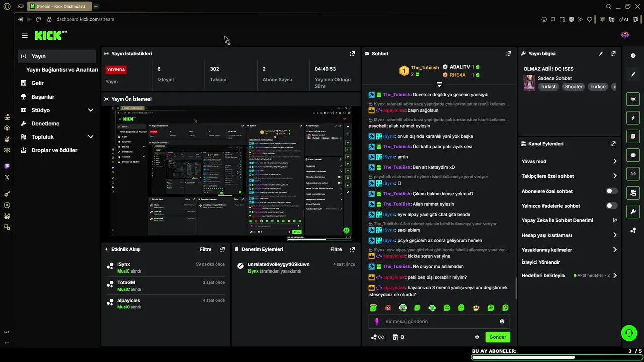Toggle Abonelere özel sohbet switch
644x362 pixels.
(x=611, y=191)
